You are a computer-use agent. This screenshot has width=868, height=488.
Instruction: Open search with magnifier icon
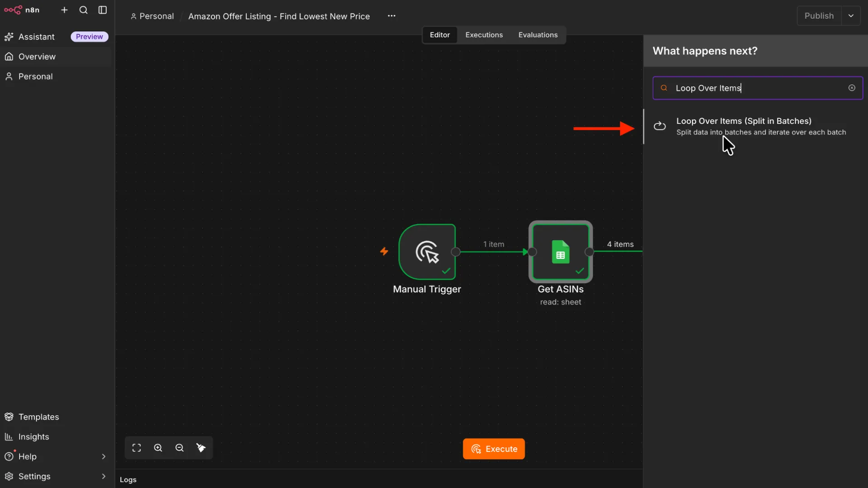coord(84,10)
